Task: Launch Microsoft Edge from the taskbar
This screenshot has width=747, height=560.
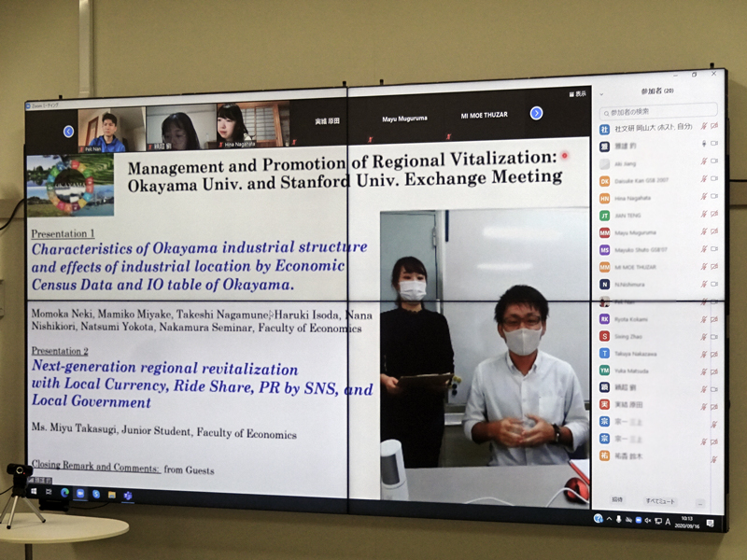Action: coord(64,493)
